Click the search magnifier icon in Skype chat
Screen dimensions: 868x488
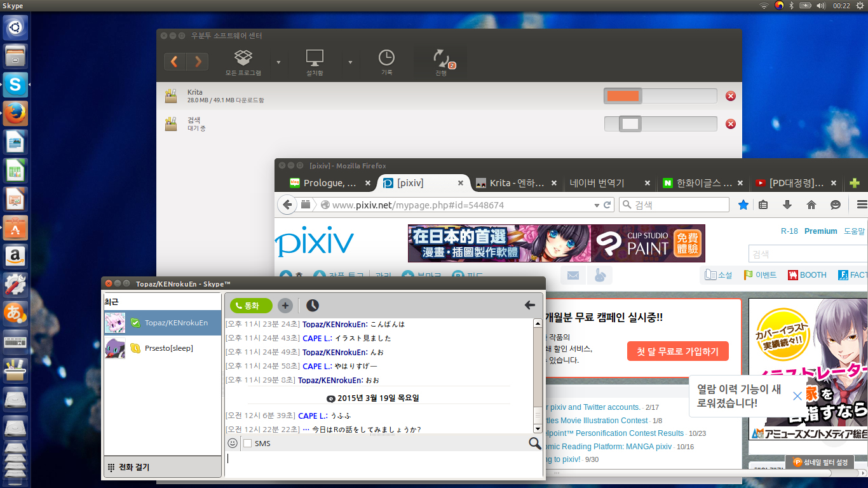tap(535, 443)
